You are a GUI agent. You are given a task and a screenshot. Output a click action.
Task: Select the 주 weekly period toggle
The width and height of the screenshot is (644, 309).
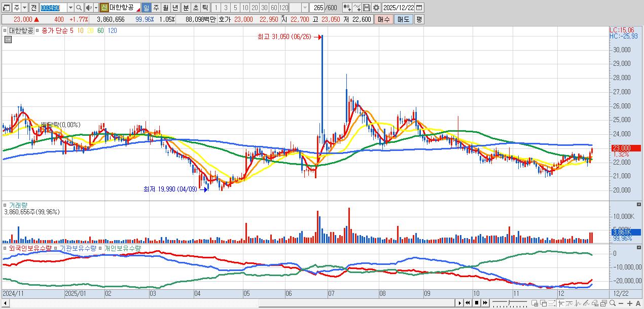[x=156, y=8]
